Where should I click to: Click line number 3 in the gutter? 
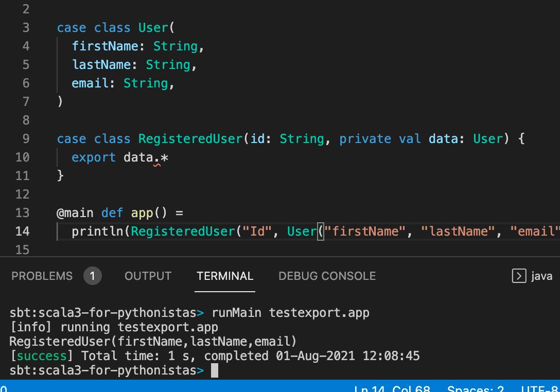tap(26, 27)
